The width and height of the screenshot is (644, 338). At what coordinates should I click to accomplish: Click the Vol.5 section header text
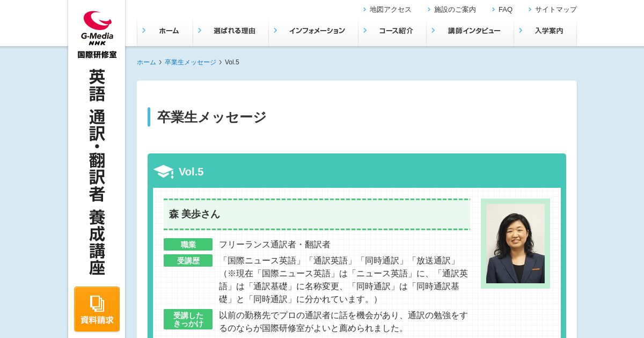coord(191,172)
